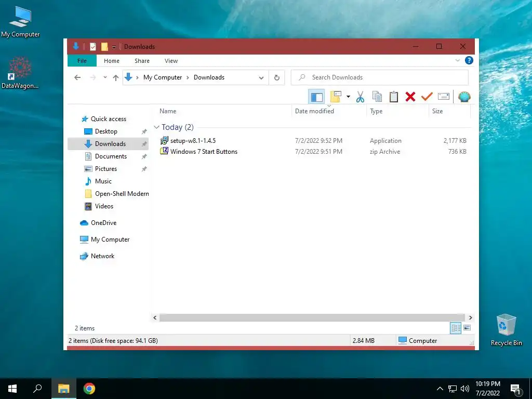Click the Documents pin icon
The width and height of the screenshot is (532, 399).
click(144, 156)
